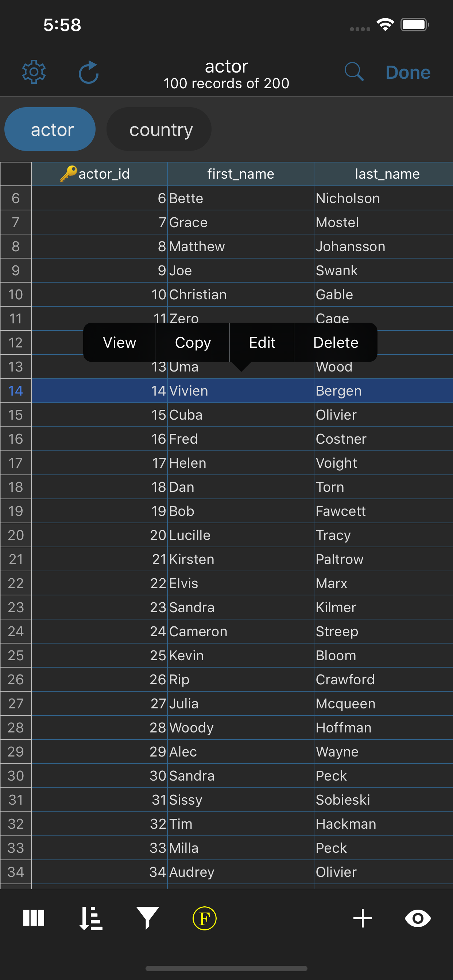Choose Edit from the context menu
This screenshot has height=980, width=453.
[262, 342]
